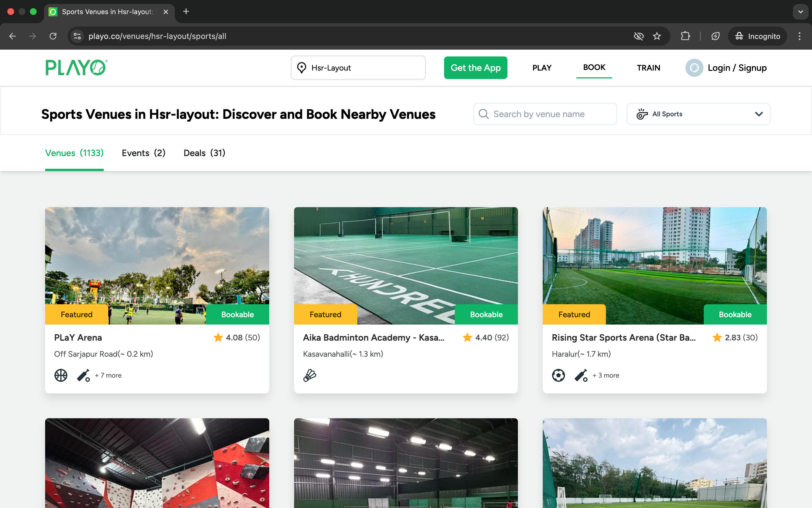This screenshot has width=812, height=508.
Task: Click Featured badge on Aika Badminton
Action: 325,314
